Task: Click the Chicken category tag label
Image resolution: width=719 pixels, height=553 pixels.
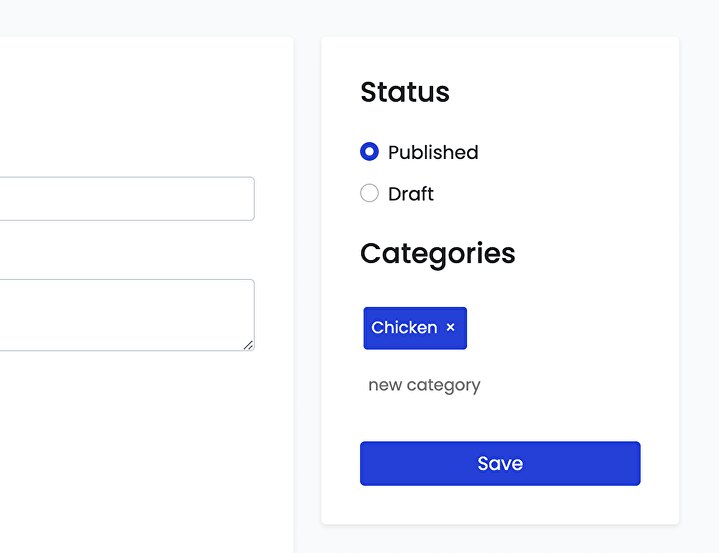Action: pos(404,328)
